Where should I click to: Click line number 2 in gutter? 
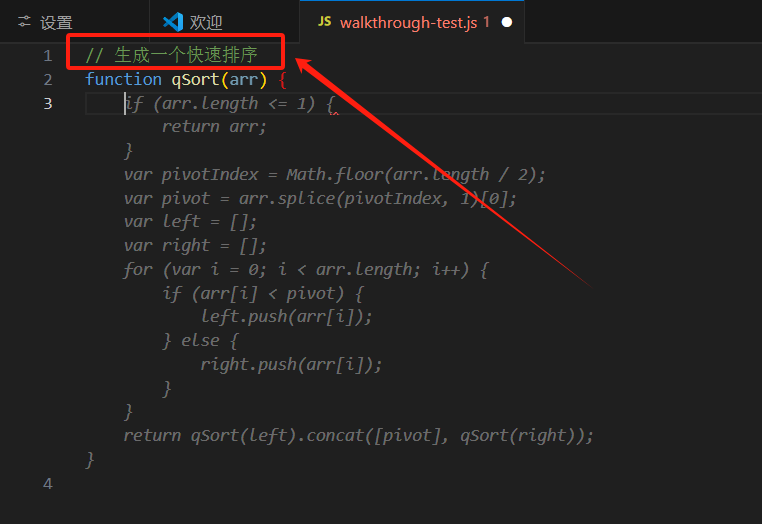click(48, 80)
